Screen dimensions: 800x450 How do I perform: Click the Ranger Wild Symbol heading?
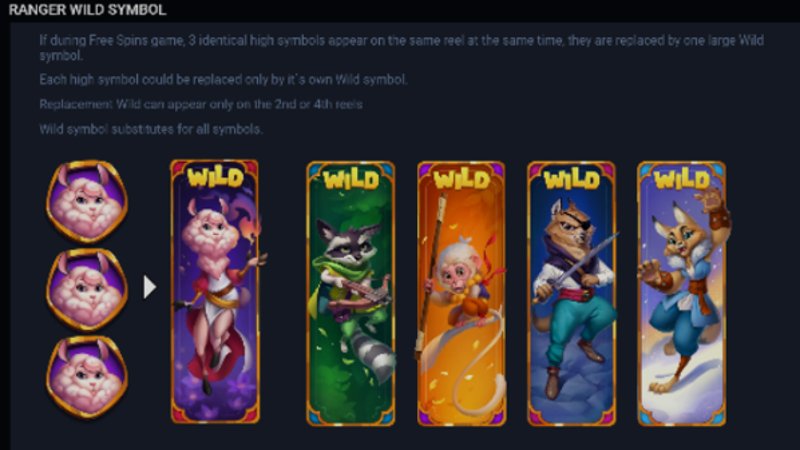(x=87, y=10)
